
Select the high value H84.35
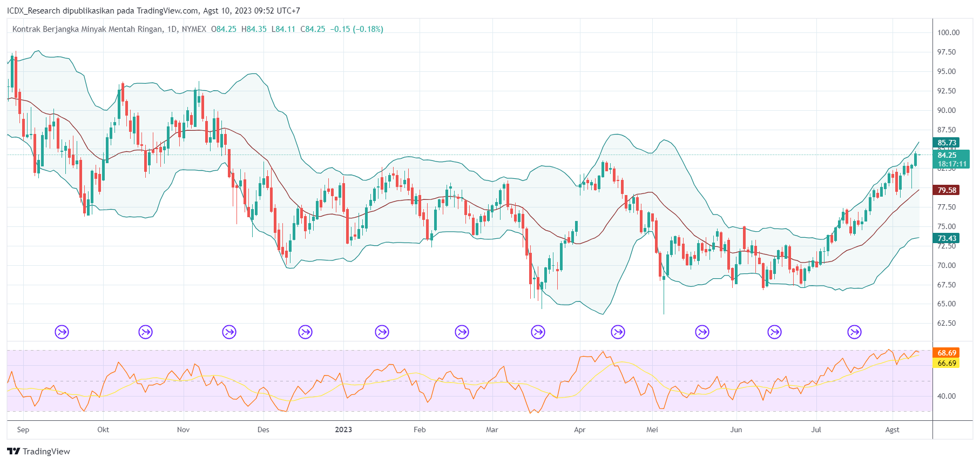point(254,29)
